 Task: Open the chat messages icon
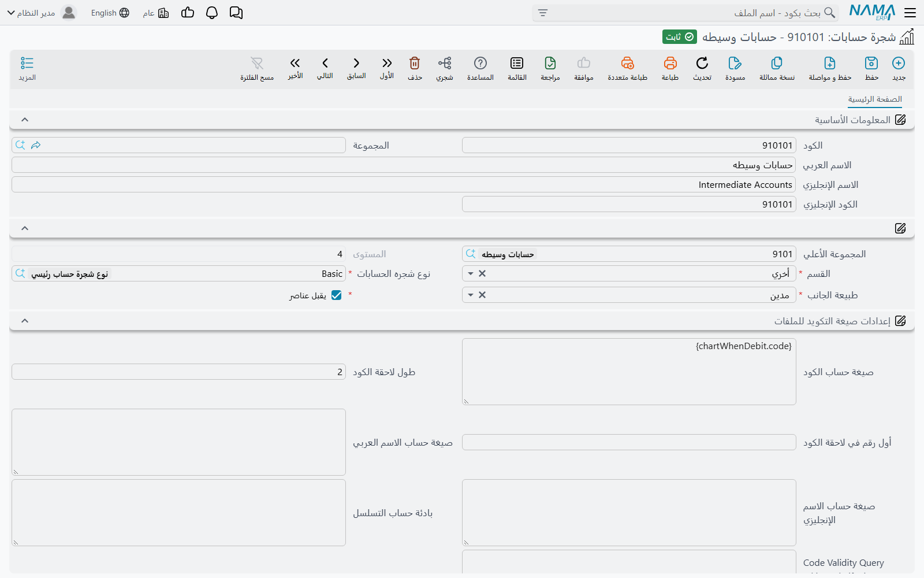[x=236, y=13]
